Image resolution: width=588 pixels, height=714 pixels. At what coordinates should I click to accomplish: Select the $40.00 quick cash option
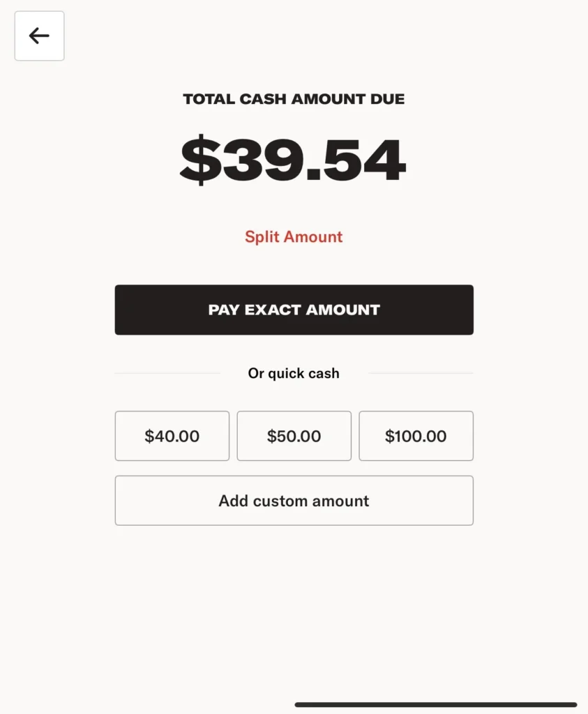[x=172, y=436]
